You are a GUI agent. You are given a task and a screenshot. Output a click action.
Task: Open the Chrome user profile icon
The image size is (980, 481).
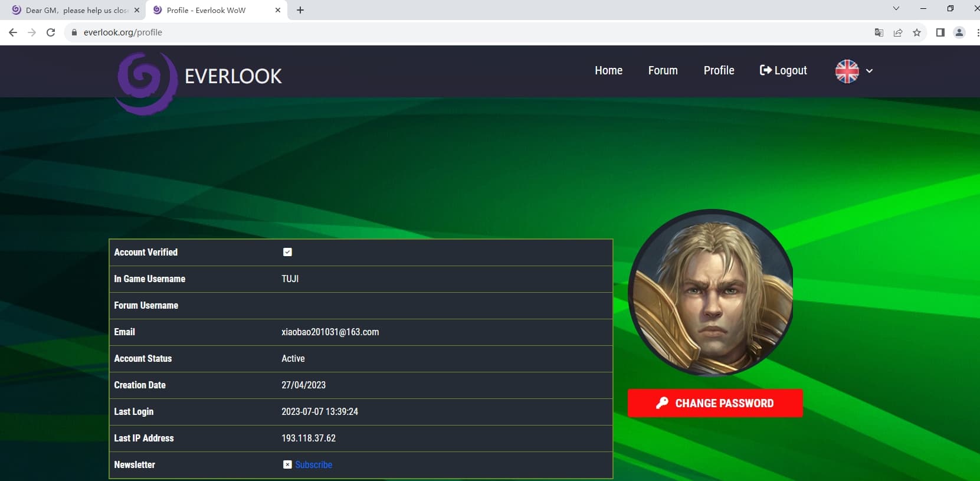tap(959, 32)
